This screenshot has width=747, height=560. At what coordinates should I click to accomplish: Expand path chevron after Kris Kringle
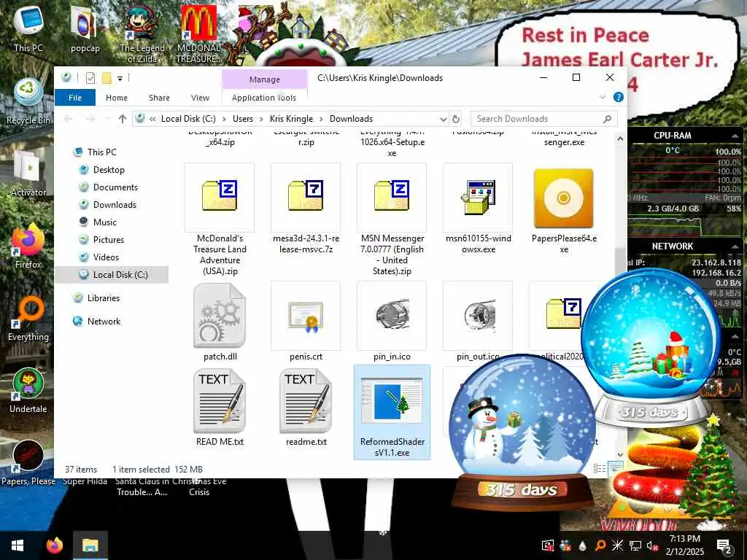tap(321, 119)
